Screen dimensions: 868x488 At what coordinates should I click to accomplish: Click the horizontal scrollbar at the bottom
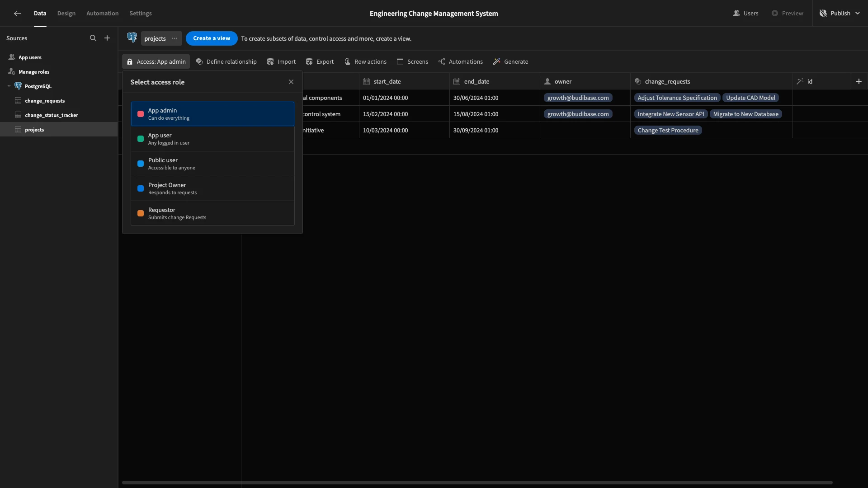point(477,483)
